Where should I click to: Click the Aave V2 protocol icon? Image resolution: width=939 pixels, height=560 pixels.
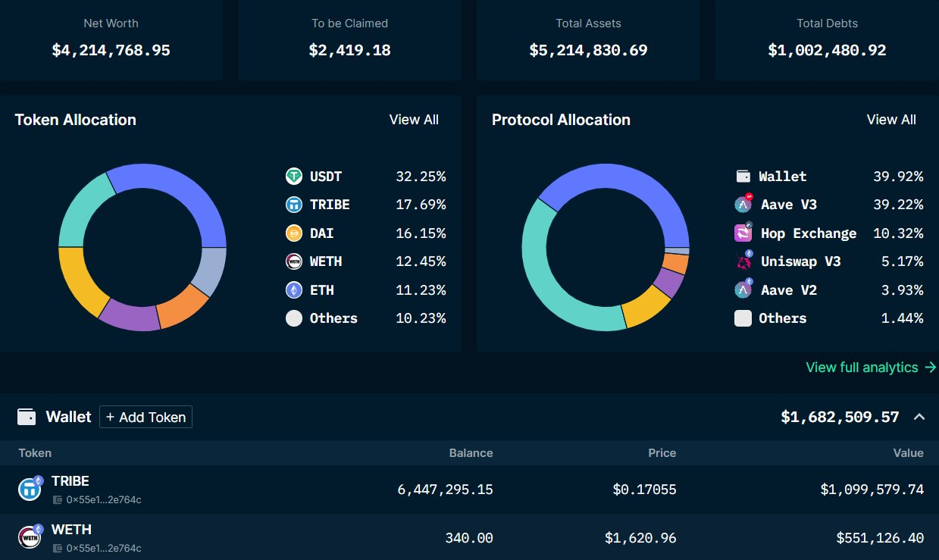(743, 289)
